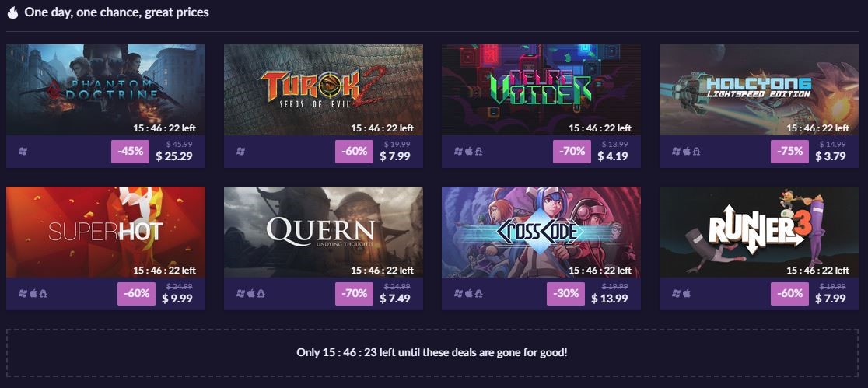The image size is (868, 388).
Task: Select the SUPERHOT game artwork
Action: coord(106,232)
